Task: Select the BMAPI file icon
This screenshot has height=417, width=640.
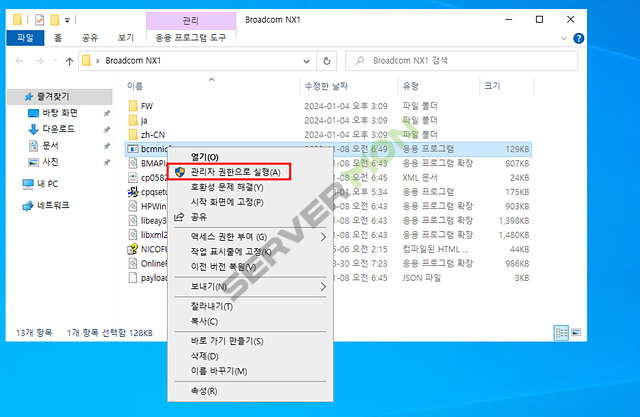Action: click(x=133, y=163)
